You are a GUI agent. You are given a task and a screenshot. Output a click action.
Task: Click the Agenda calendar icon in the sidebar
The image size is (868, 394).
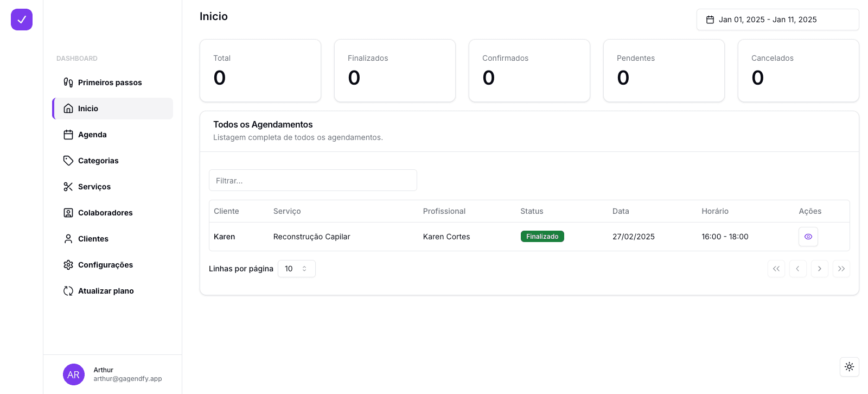68,135
